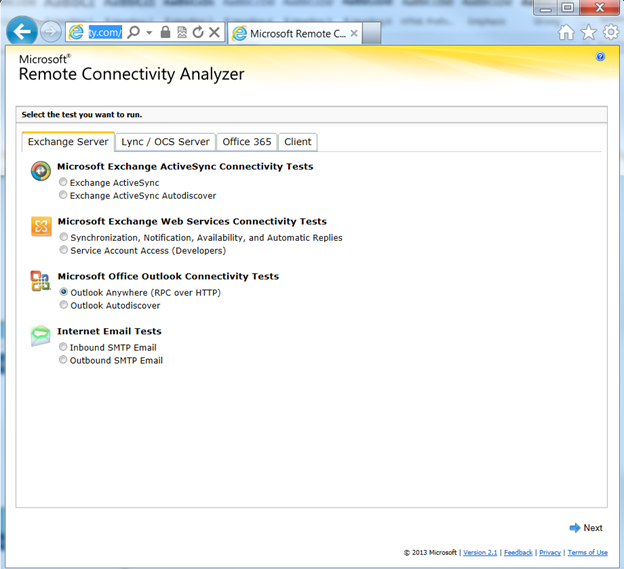The image size is (624, 569).
Task: Open the address bar dropdown arrow
Action: pos(149,32)
